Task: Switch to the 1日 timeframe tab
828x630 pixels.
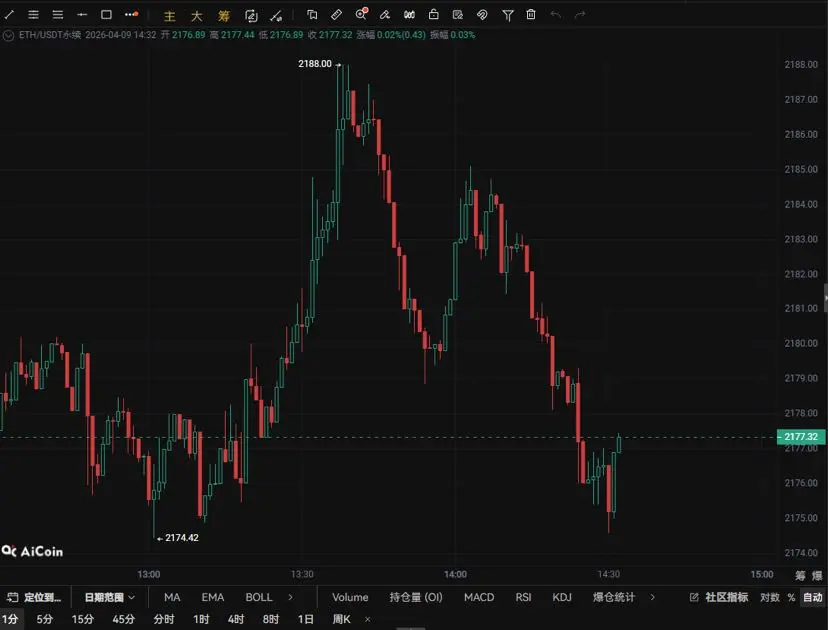Action: (x=306, y=619)
